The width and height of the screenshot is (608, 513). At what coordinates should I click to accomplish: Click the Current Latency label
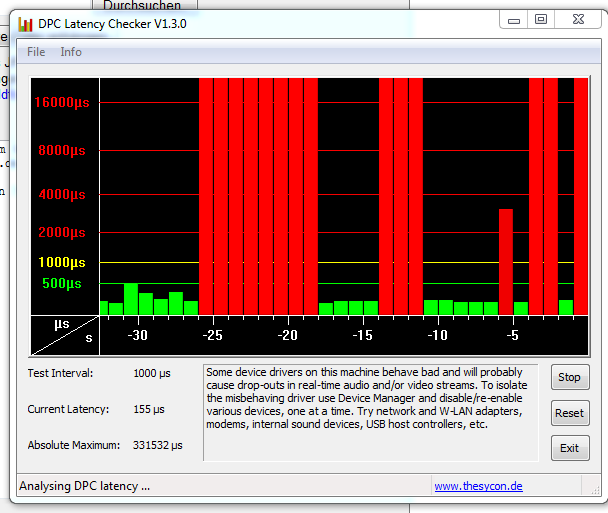pyautogui.click(x=68, y=409)
